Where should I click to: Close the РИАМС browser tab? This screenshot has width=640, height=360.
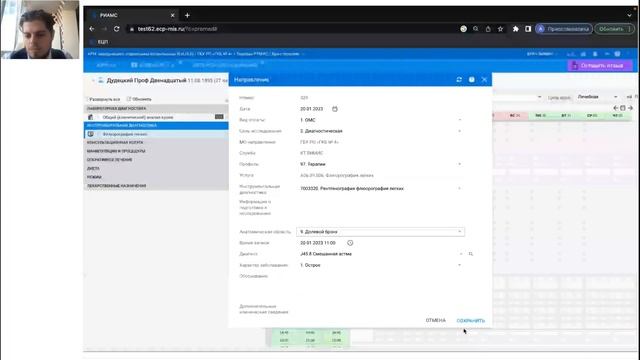pyautogui.click(x=172, y=16)
